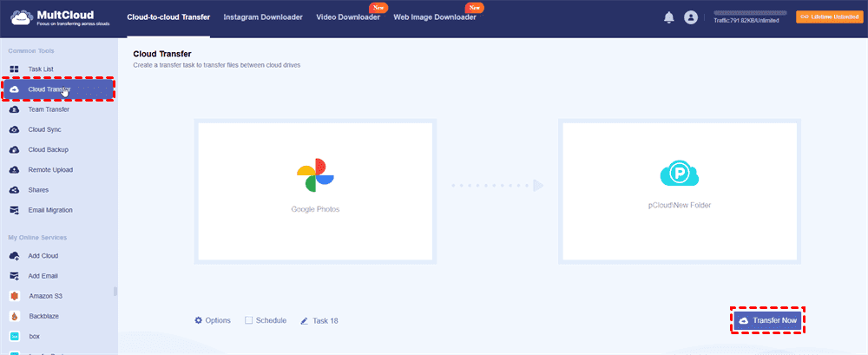This screenshot has width=868, height=355.
Task: Enable the Schedule checkbox
Action: (248, 320)
